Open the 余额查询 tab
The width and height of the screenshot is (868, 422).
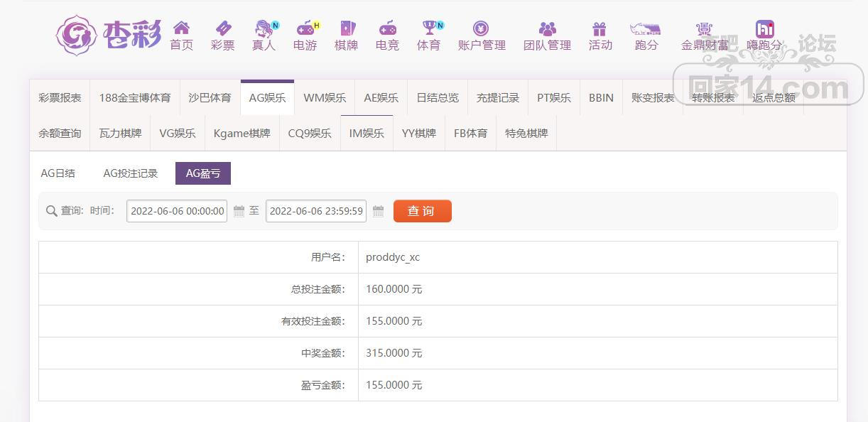tap(60, 134)
